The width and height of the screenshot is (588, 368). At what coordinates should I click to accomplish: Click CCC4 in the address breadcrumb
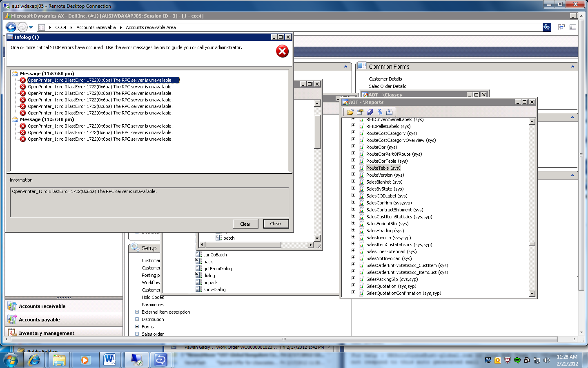[61, 27]
